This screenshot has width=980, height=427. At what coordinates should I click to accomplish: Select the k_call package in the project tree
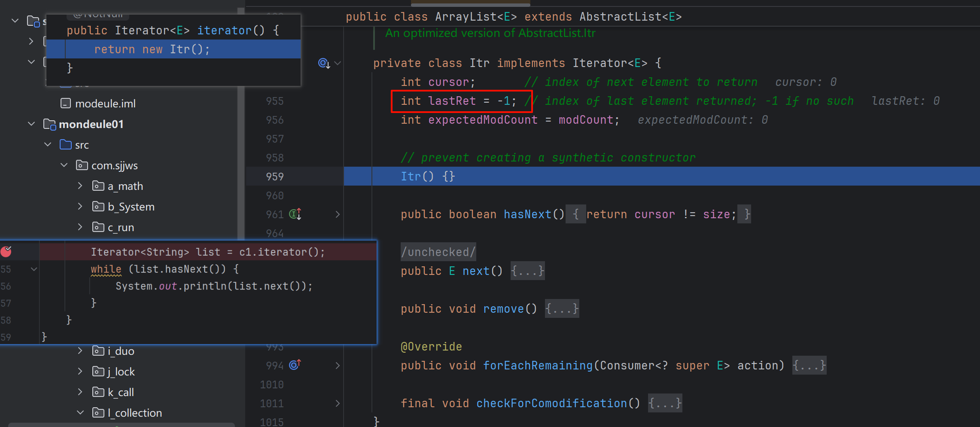(x=121, y=392)
